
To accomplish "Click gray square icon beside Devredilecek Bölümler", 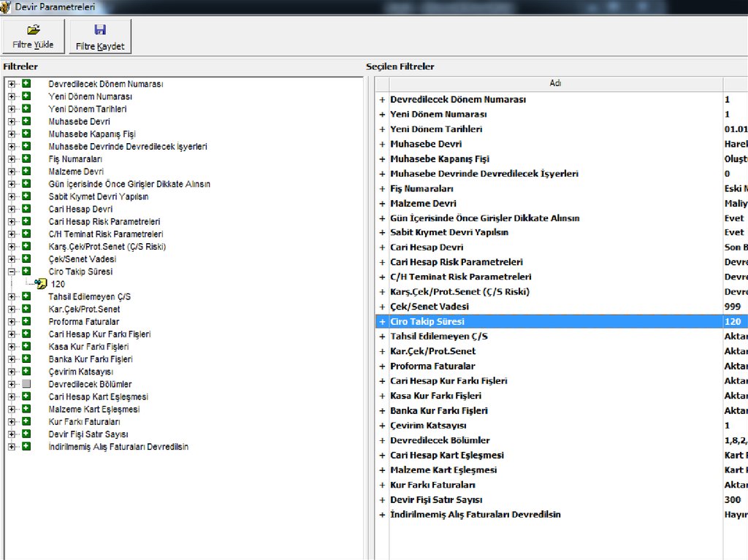I will (x=26, y=384).
